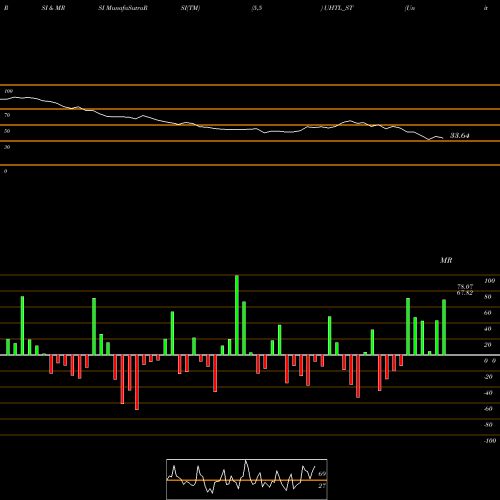This screenshot has width=500, height=500.
Task: Click the MR axis label -40
Action: point(488,393)
